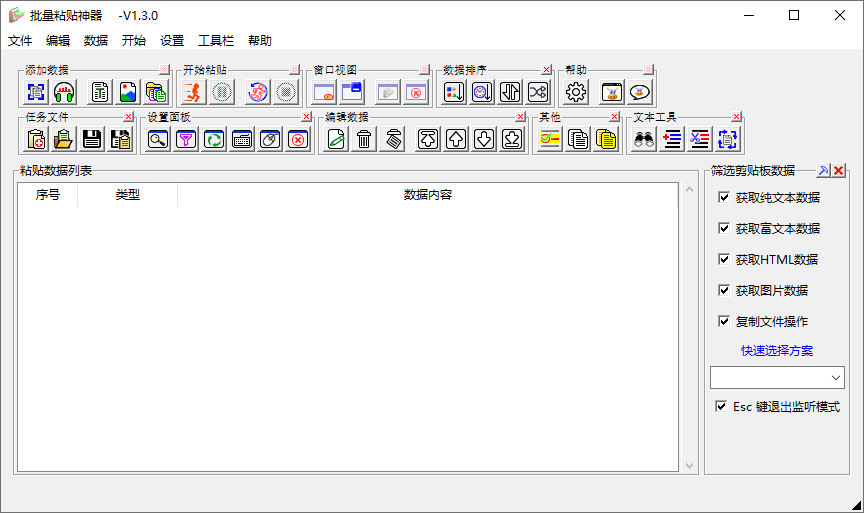The image size is (864, 513).
Task: Click the trash can delete data icon
Action: (364, 139)
